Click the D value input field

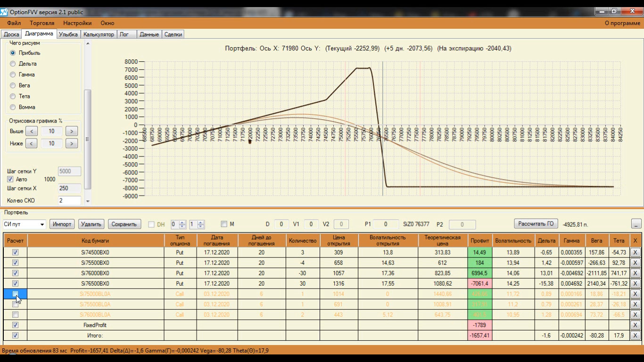(281, 224)
